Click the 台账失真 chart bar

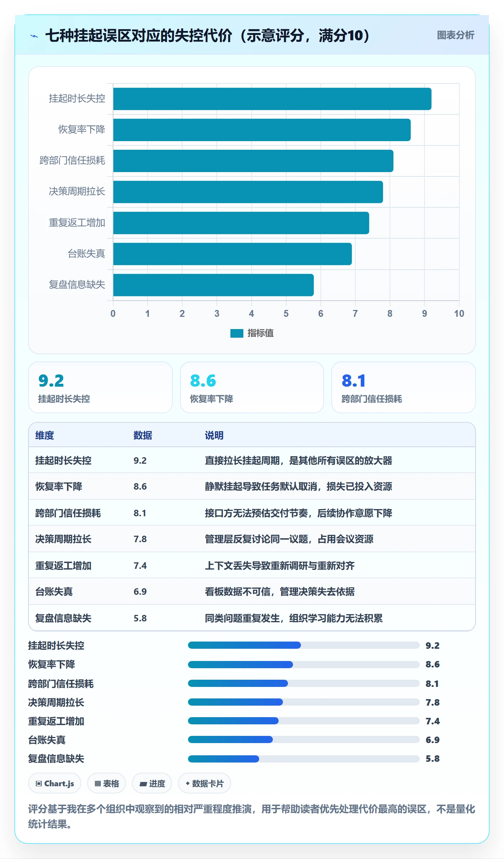tap(233, 254)
